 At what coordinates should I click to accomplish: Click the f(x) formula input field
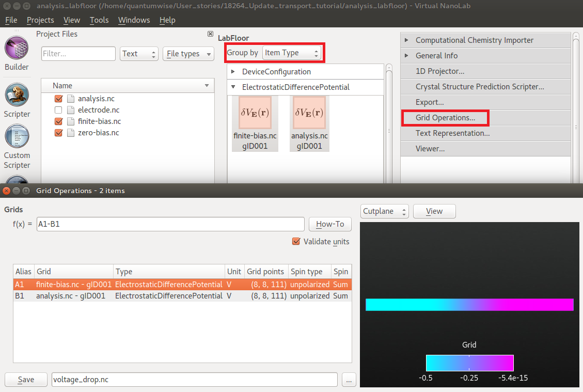point(170,224)
